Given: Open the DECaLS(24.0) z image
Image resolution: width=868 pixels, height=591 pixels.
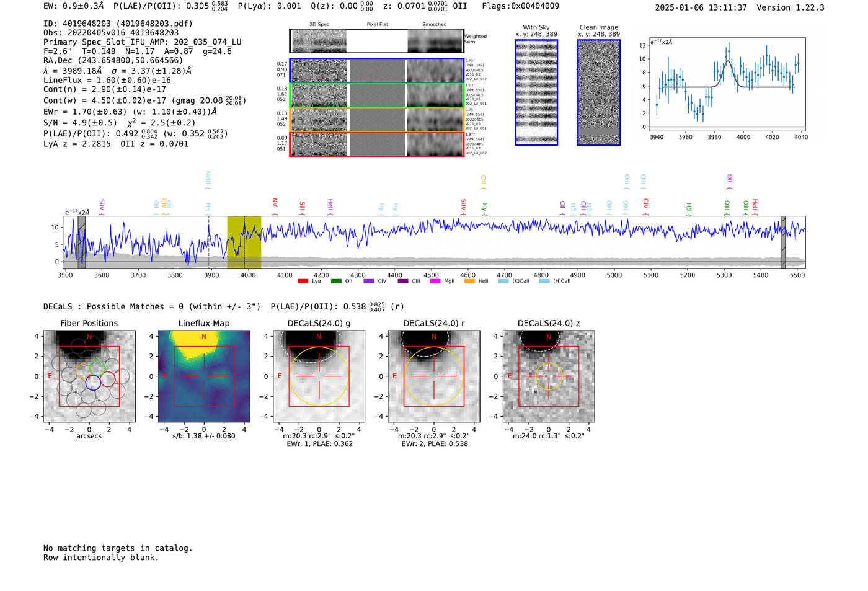Looking at the screenshot, I should click(x=549, y=376).
